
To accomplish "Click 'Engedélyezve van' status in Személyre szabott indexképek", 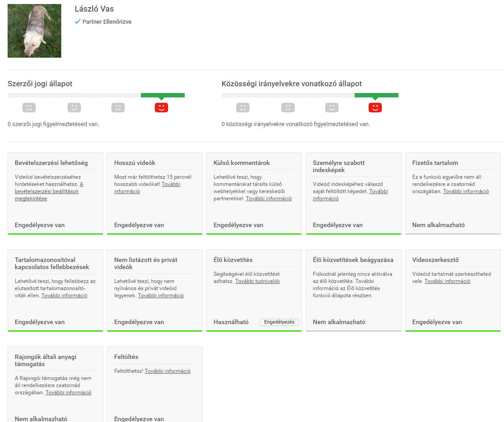I will [338, 225].
